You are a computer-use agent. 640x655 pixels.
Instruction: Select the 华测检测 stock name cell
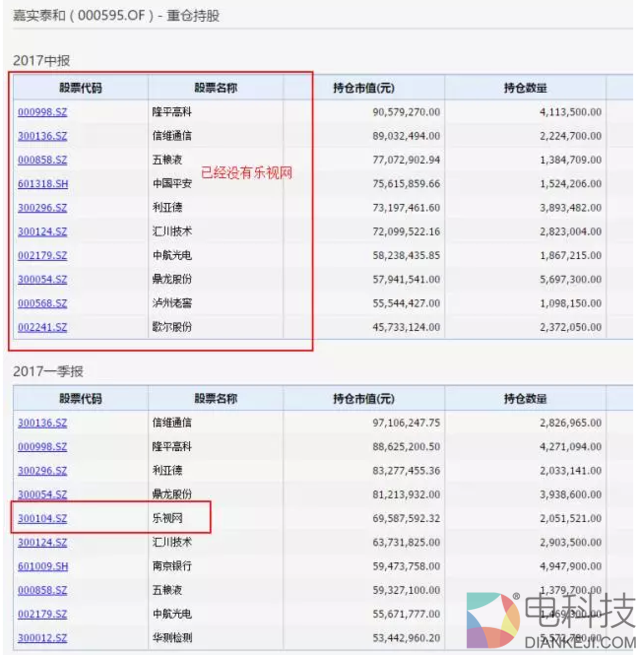[172, 638]
